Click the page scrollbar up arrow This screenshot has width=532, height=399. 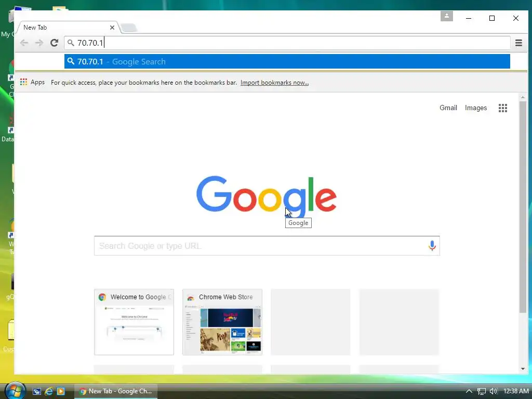click(x=523, y=97)
